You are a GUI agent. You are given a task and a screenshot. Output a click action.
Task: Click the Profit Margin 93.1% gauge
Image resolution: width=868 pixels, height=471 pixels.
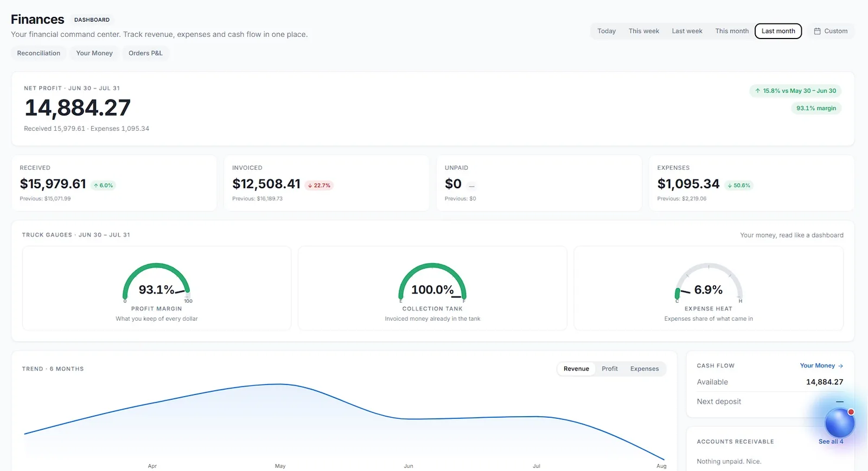coord(156,283)
